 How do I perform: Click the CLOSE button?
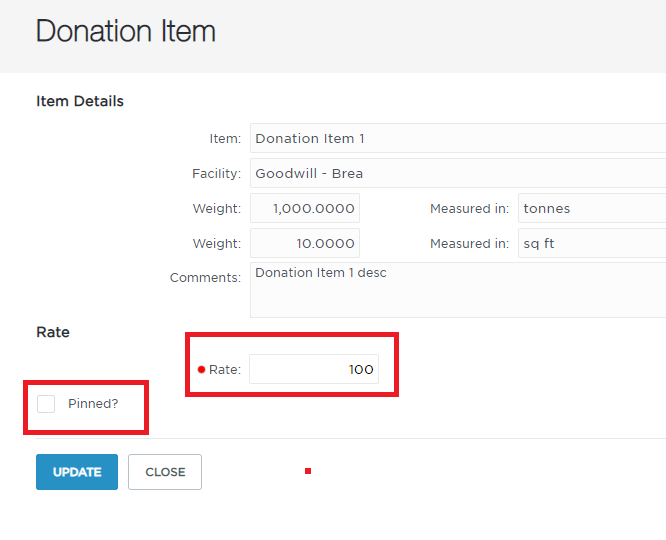tap(165, 472)
